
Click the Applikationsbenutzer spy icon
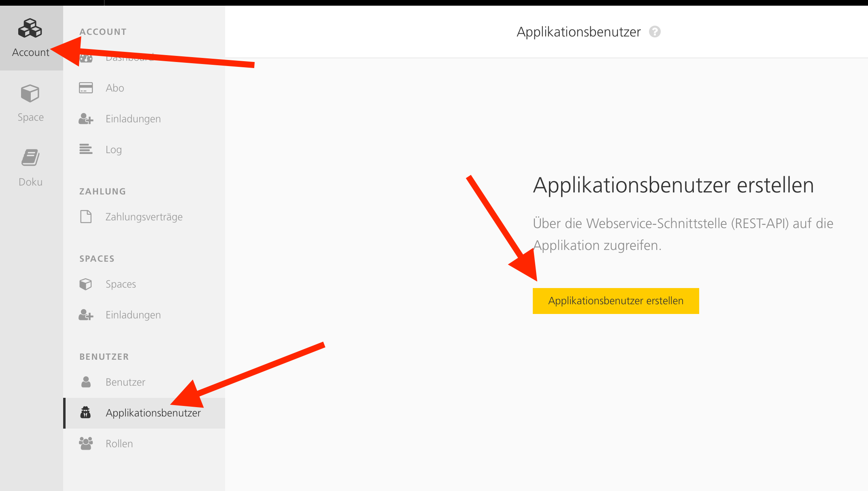[x=85, y=412]
